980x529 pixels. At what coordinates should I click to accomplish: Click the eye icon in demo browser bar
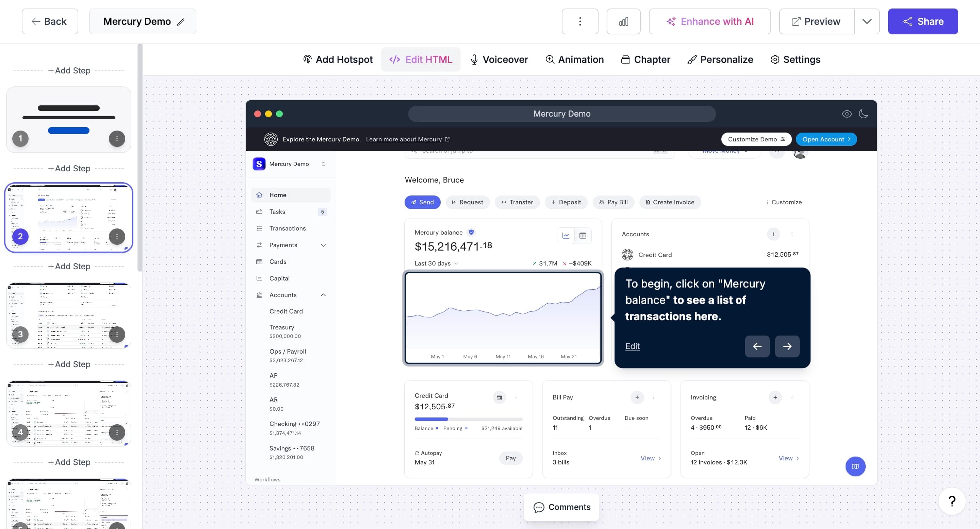pos(847,114)
